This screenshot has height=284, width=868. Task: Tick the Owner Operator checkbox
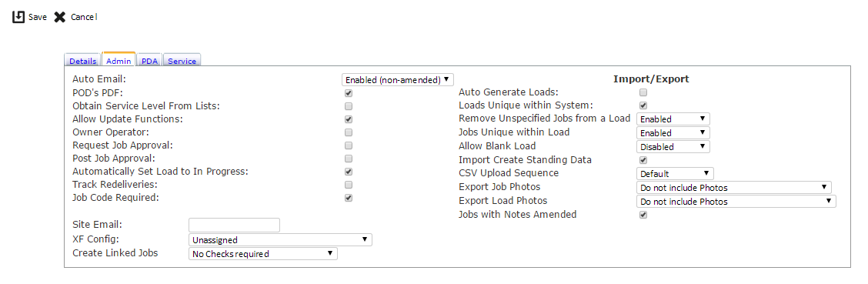pos(349,132)
